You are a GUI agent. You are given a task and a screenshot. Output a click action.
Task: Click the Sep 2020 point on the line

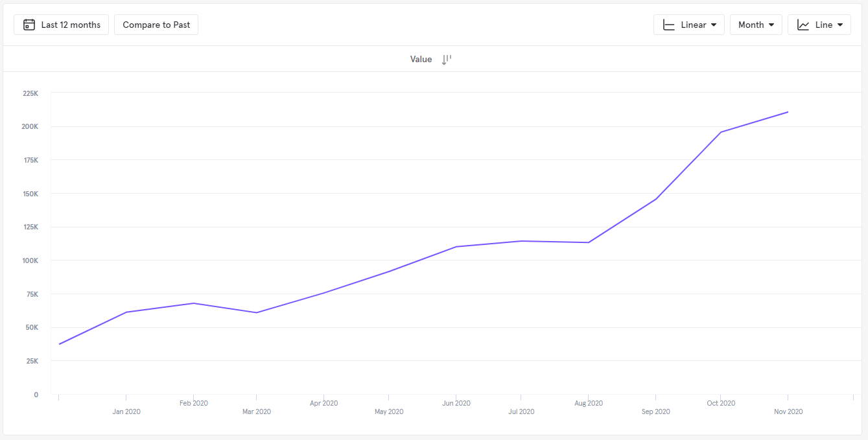[655, 199]
